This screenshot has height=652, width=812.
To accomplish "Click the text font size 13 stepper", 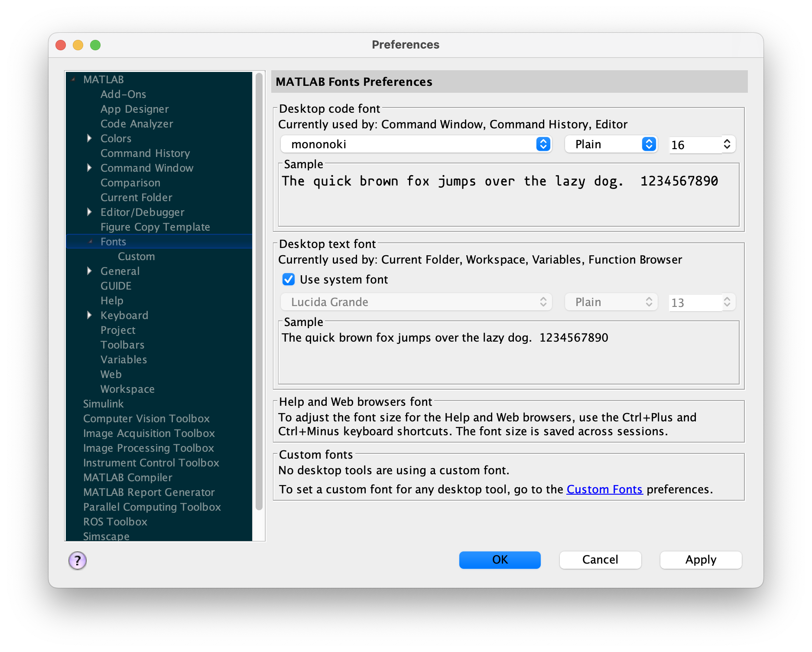I will click(x=727, y=302).
